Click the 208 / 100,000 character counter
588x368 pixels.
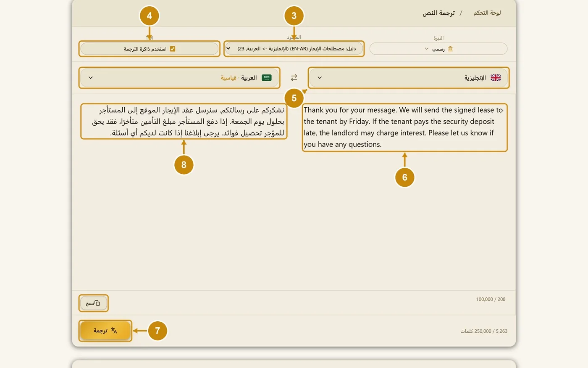pyautogui.click(x=491, y=299)
